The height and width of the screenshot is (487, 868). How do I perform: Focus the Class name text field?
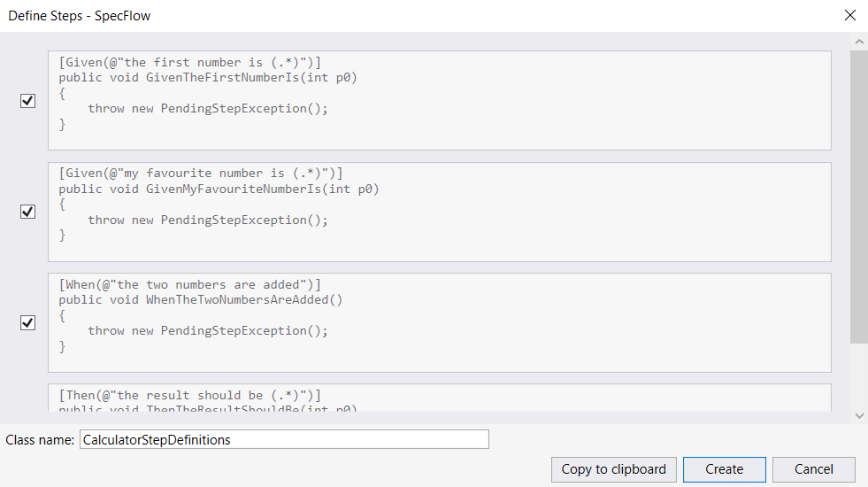click(x=283, y=439)
